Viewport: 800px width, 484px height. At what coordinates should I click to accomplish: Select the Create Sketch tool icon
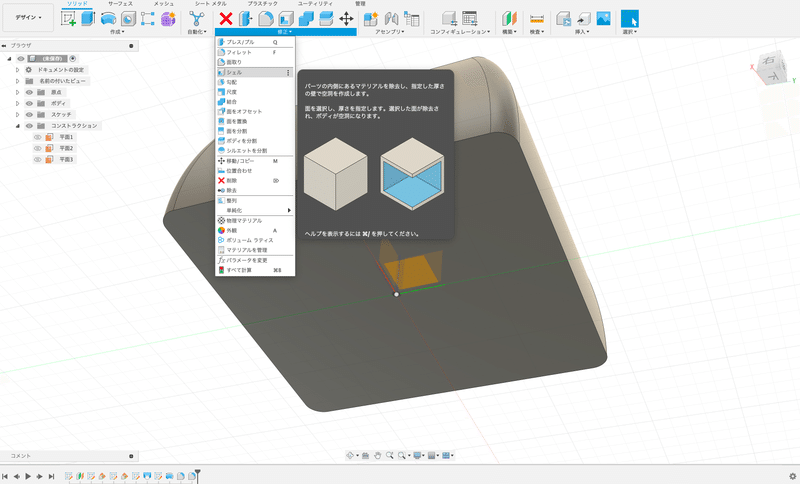click(x=68, y=19)
